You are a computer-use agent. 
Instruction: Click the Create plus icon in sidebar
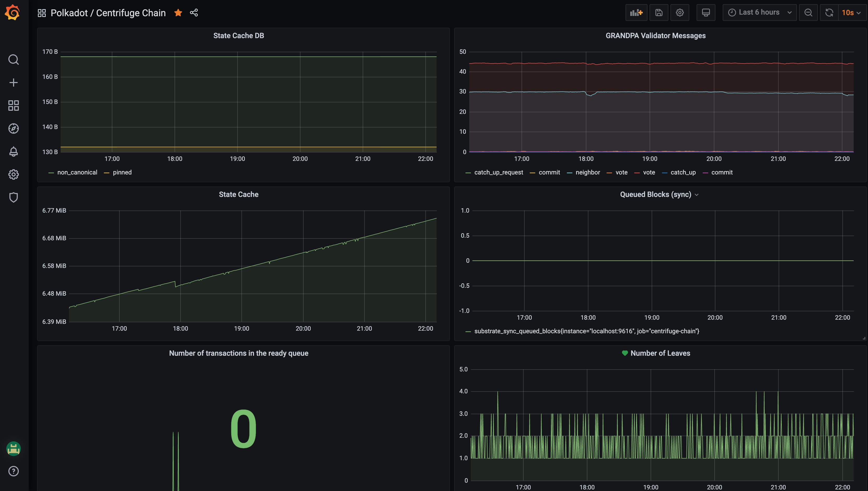14,83
